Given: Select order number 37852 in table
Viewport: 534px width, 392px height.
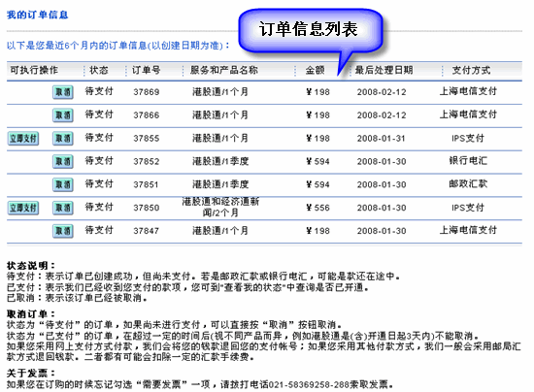Looking at the screenshot, I should [146, 162].
